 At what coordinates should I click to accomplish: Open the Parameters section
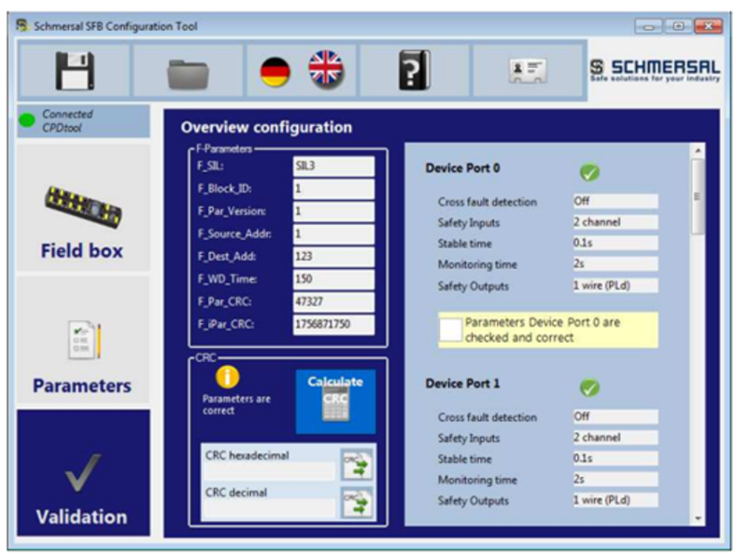click(83, 340)
